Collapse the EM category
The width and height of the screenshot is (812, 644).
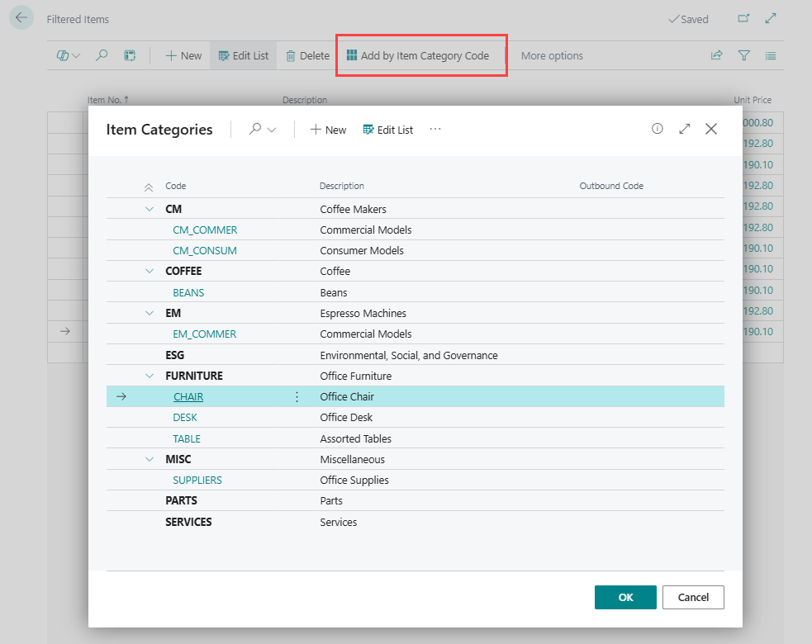click(x=150, y=313)
